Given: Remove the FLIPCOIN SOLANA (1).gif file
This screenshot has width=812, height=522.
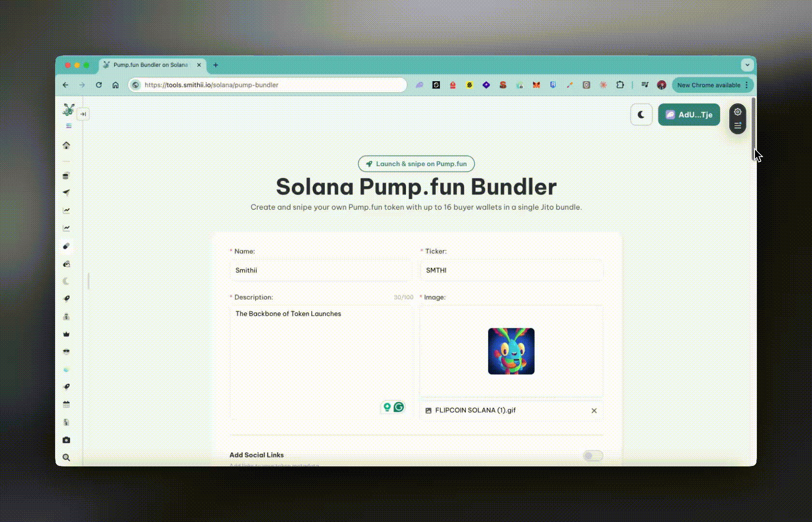Looking at the screenshot, I should 594,410.
